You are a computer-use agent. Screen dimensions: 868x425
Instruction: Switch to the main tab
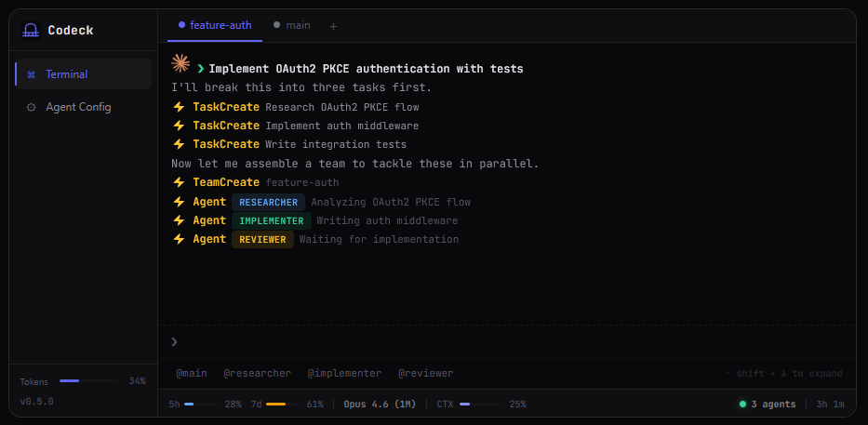[292, 25]
